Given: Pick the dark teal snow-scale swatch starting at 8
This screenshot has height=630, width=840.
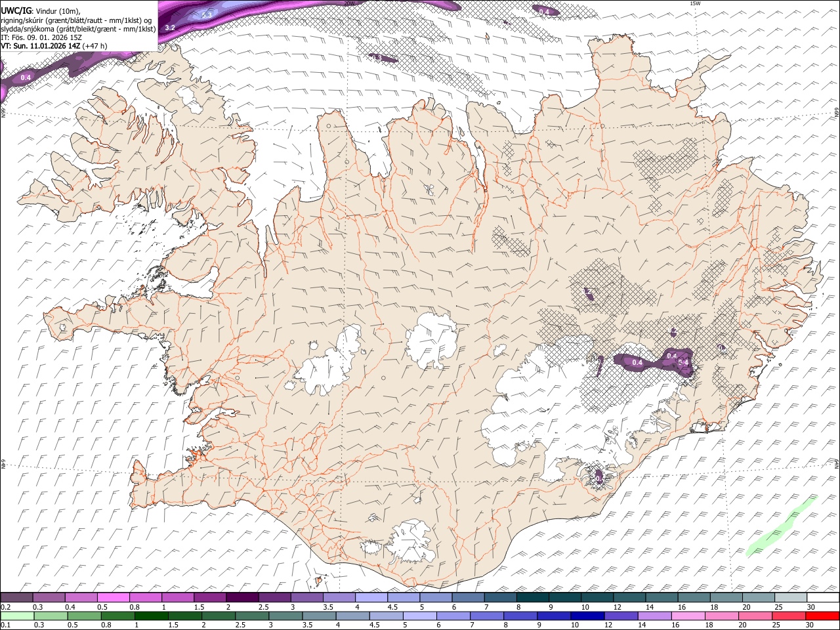Looking at the screenshot, I should [533, 598].
